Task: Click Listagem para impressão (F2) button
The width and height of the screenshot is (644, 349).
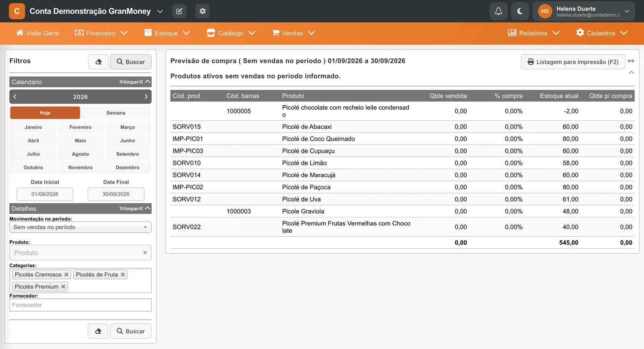Action: 573,62
